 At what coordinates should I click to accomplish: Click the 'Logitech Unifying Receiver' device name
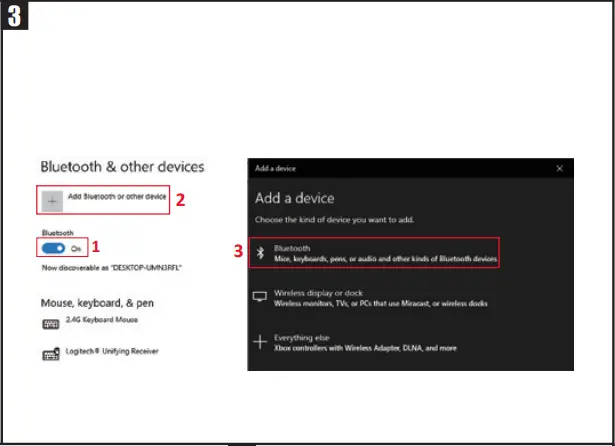pyautogui.click(x=112, y=351)
